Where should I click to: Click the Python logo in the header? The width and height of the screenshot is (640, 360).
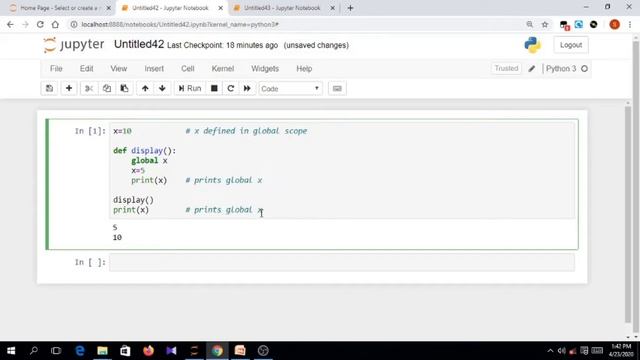532,45
